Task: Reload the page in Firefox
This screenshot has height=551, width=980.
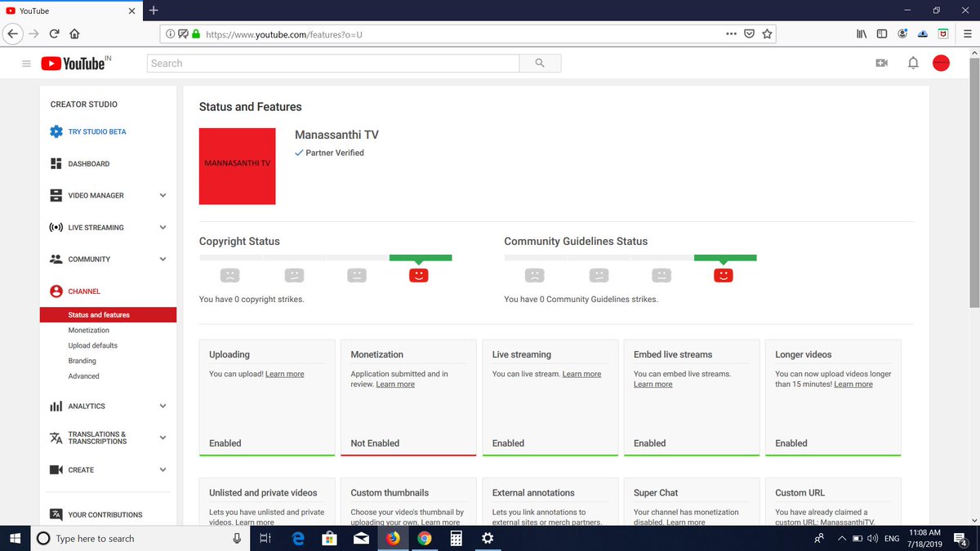Action: pyautogui.click(x=54, y=34)
